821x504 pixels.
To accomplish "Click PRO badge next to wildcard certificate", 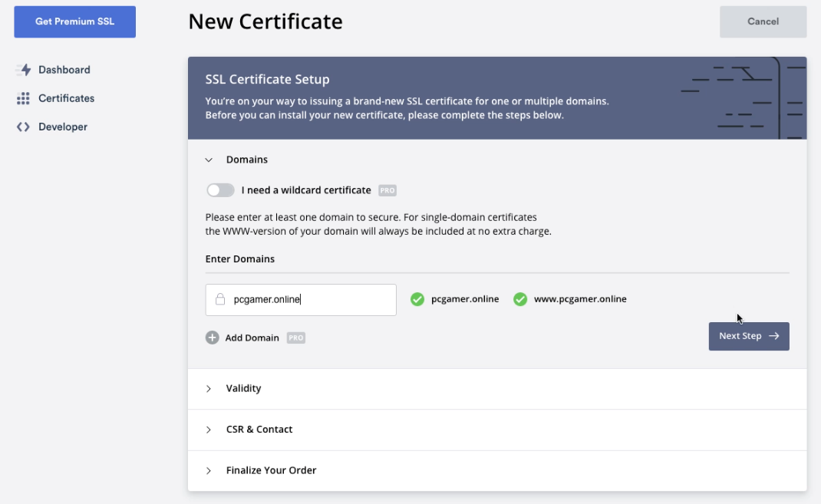I will 387,190.
